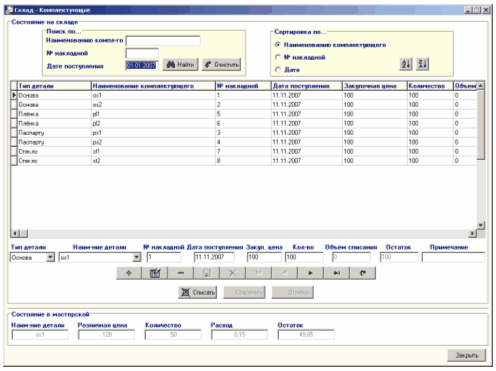The width and height of the screenshot is (496, 371).
Task: Select sort by Наименование комплектующего radio
Action: [278, 45]
